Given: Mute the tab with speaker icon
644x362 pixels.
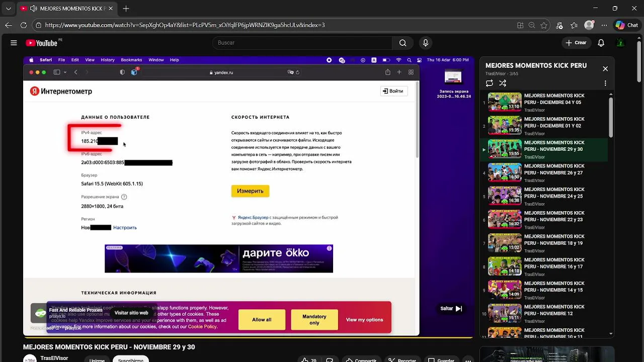Looking at the screenshot, I should (33, 9).
